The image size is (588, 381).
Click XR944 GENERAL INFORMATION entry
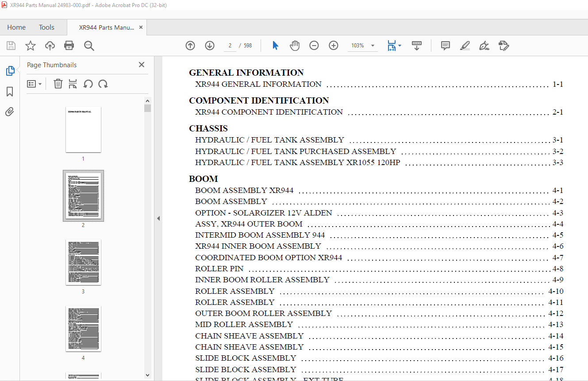[x=258, y=84]
